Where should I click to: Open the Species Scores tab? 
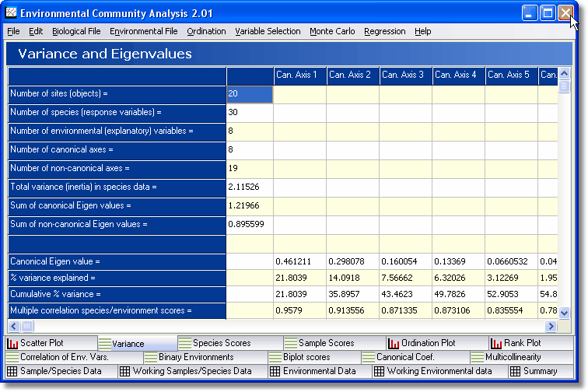pyautogui.click(x=230, y=343)
